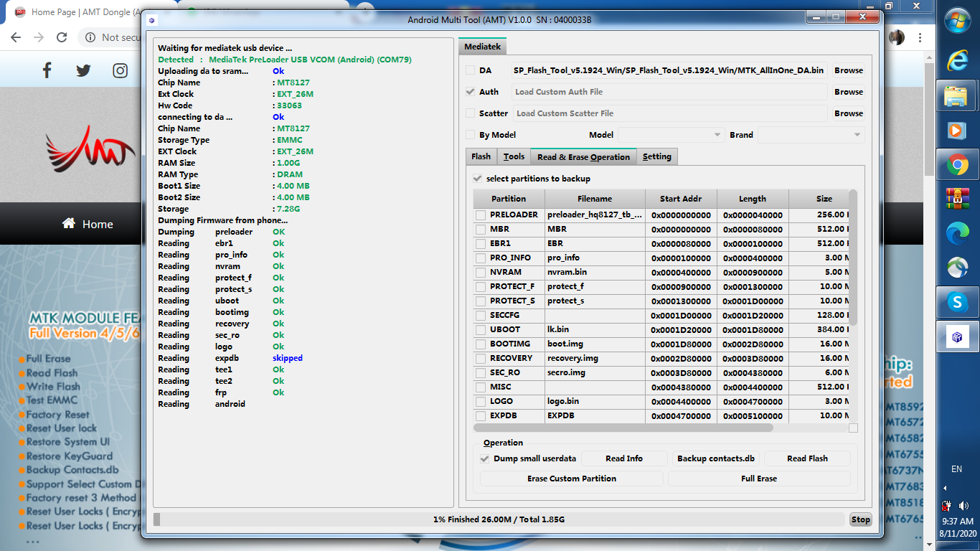Select the nvram.bin filename cell
This screenshot has width=980, height=551.
tap(595, 272)
